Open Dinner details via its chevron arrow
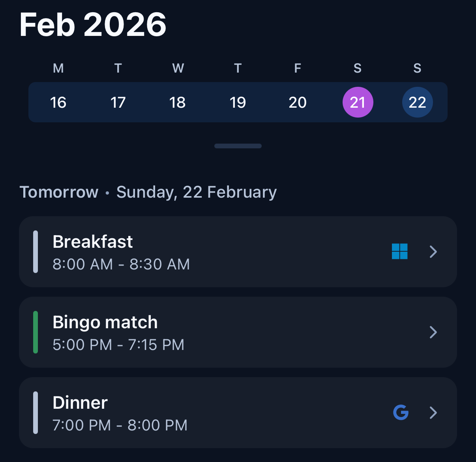The width and height of the screenshot is (476, 462). click(x=433, y=413)
